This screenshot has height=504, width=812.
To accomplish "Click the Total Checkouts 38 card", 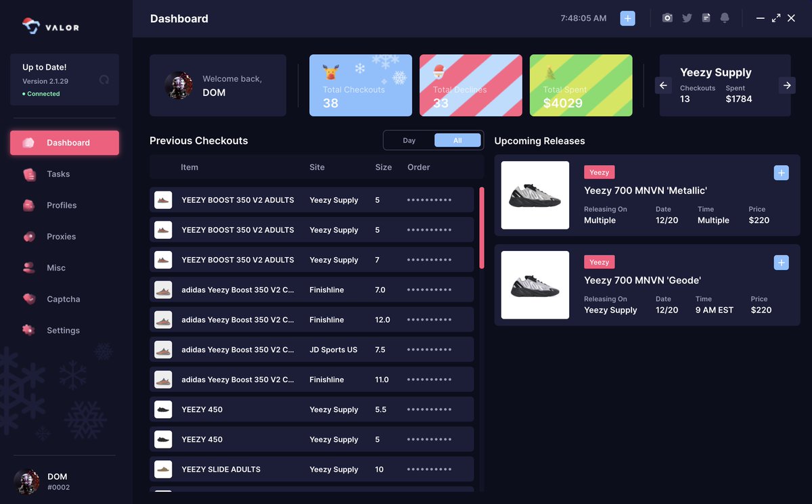I will coord(361,85).
